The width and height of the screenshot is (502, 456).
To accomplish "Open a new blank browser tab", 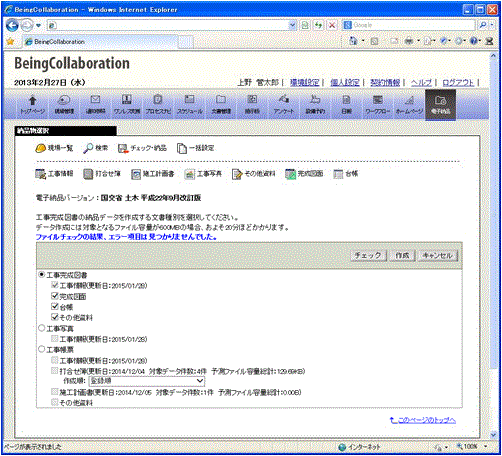I will (x=185, y=42).
